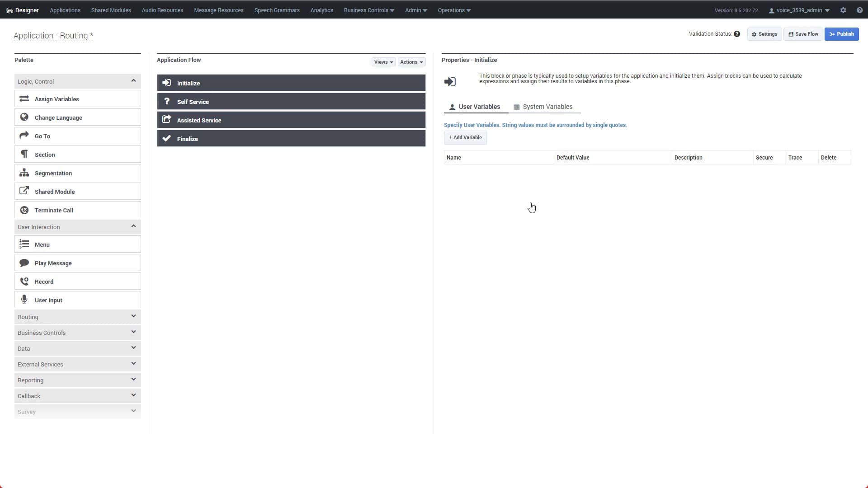Click the Publish button

841,34
